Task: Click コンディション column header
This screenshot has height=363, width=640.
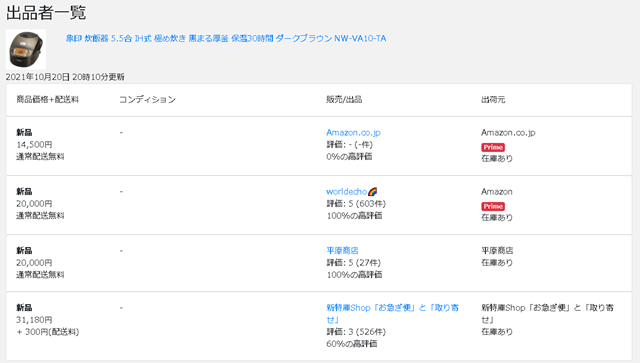Action: [x=147, y=100]
